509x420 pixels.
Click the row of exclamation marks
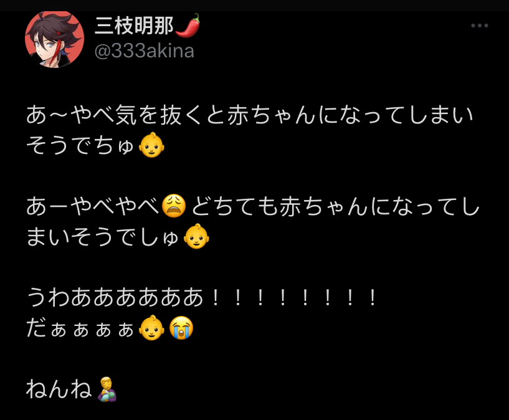pos(294,298)
